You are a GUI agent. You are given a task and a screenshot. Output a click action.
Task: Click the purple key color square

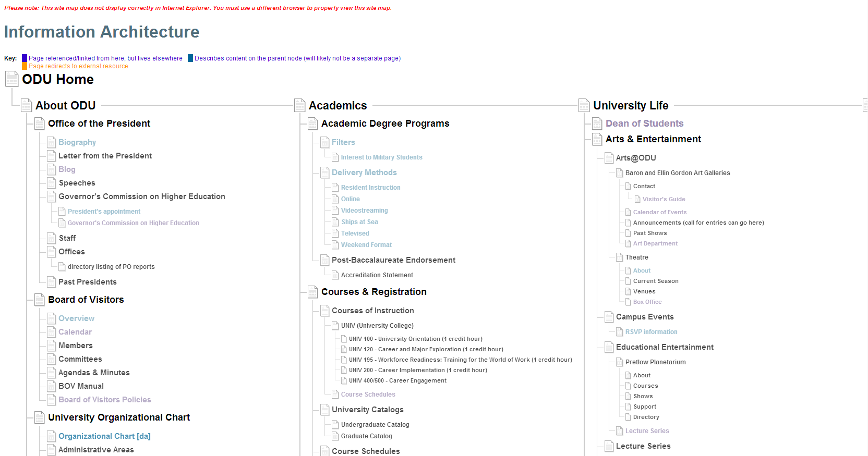[25, 58]
